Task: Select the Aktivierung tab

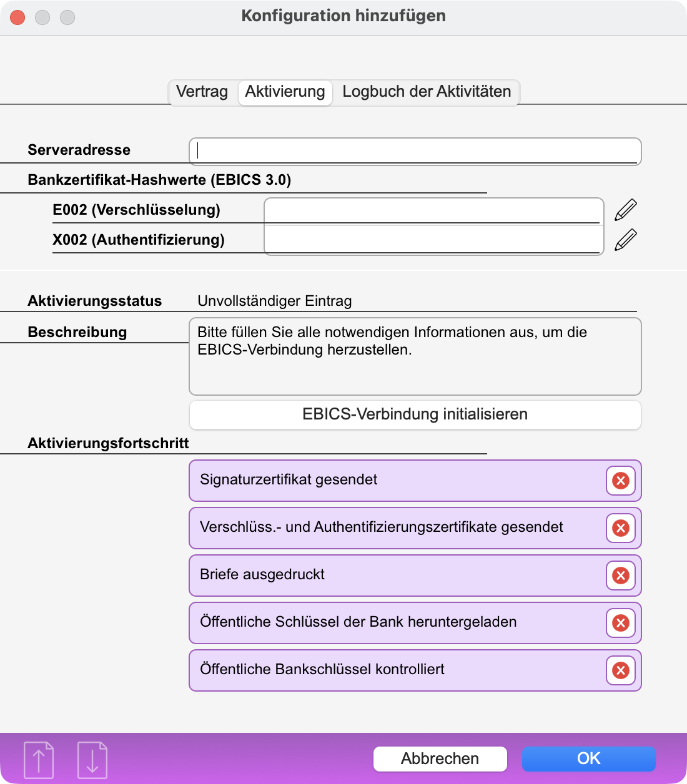Action: (x=285, y=92)
